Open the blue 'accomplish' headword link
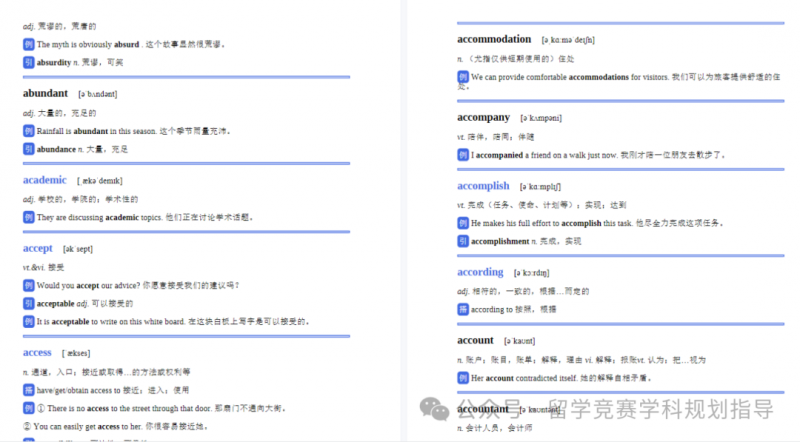This screenshot has height=442, width=800. 483,186
